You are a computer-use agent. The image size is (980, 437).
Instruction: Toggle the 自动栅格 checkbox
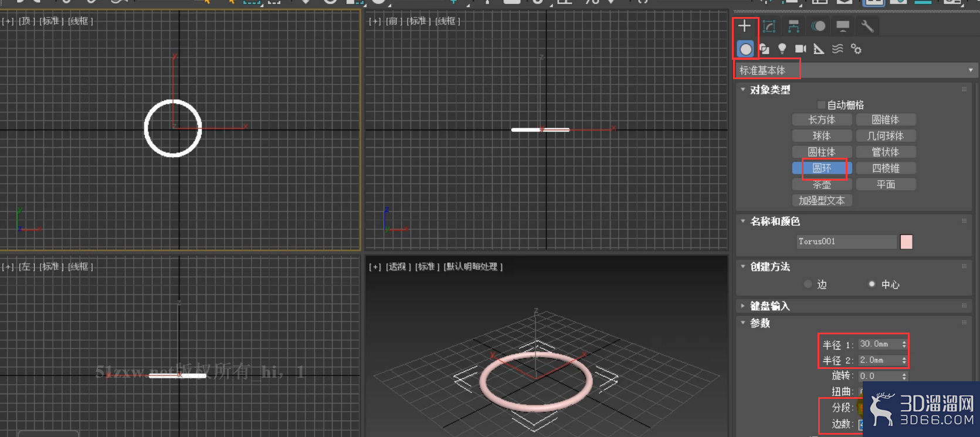pyautogui.click(x=821, y=105)
